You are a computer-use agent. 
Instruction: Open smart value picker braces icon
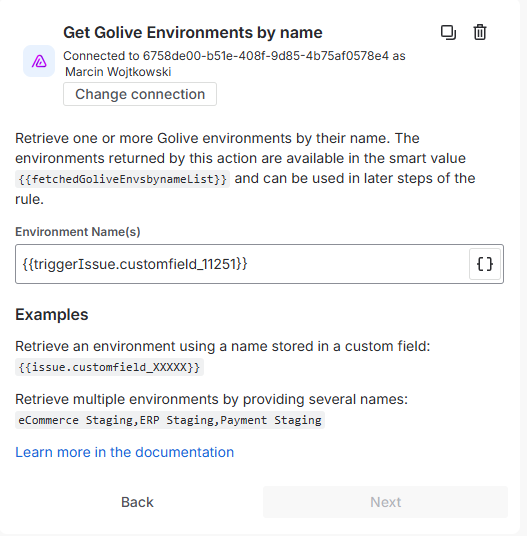tap(485, 264)
